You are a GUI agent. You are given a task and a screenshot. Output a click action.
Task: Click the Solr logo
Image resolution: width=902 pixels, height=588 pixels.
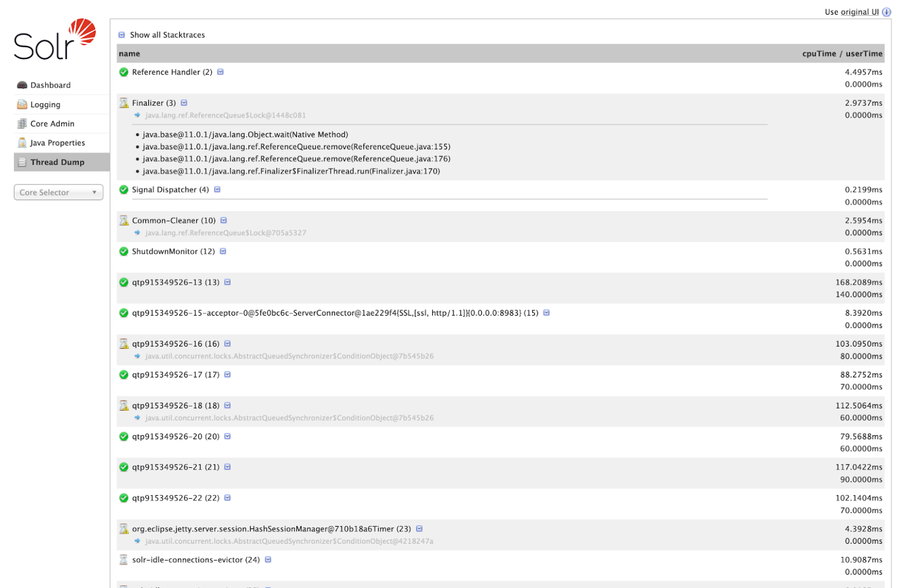tap(55, 40)
